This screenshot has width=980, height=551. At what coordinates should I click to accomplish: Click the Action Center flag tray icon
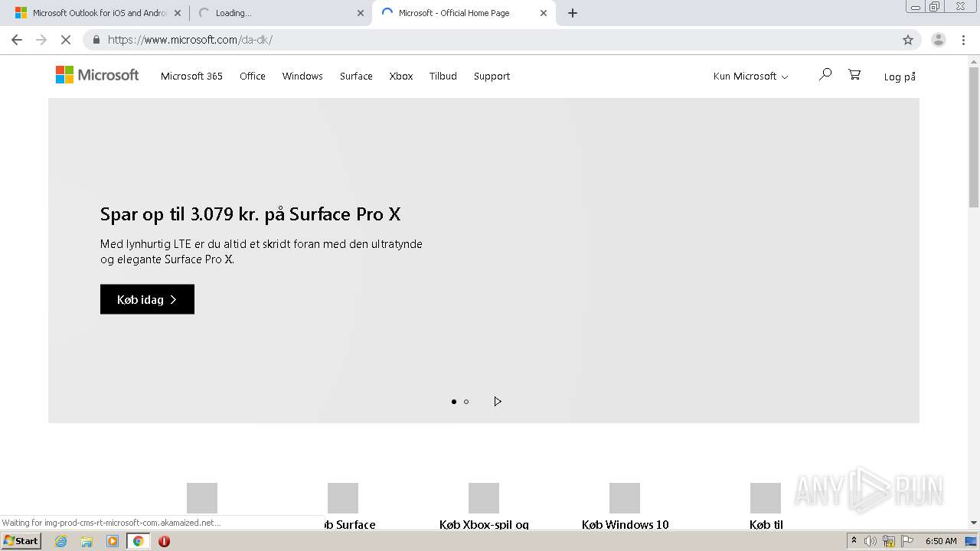(907, 541)
